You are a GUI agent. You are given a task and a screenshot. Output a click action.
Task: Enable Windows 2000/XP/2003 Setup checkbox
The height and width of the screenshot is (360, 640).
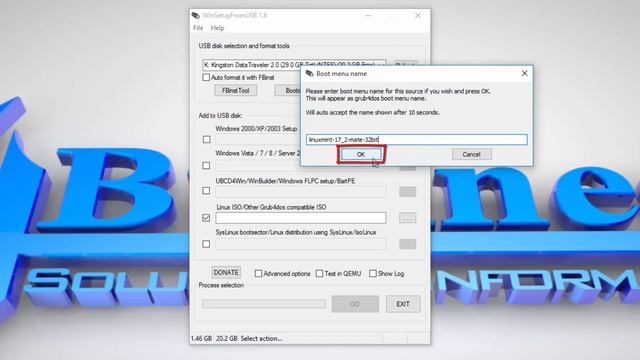tap(207, 140)
